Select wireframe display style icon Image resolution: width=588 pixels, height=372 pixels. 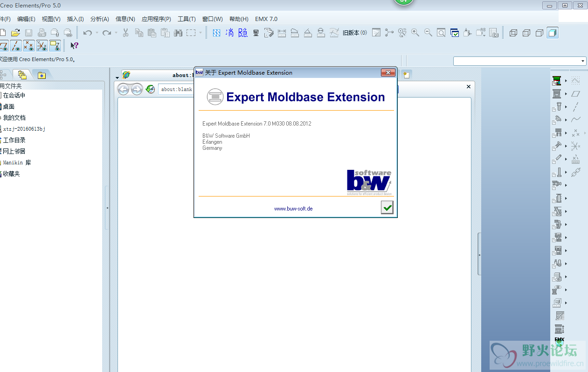[513, 33]
